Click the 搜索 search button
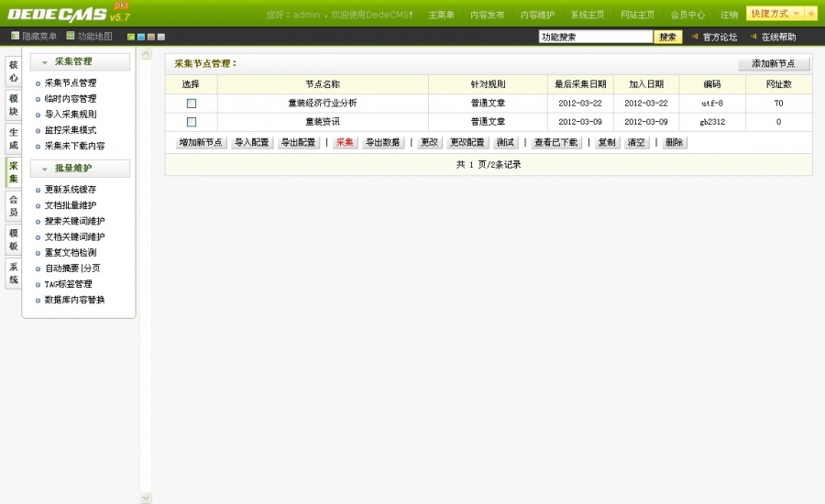The image size is (825, 504). (x=667, y=37)
